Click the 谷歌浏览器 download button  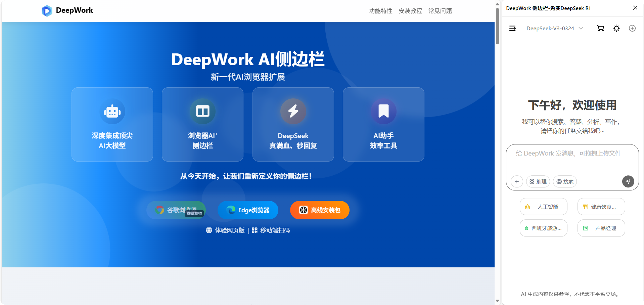click(x=176, y=210)
